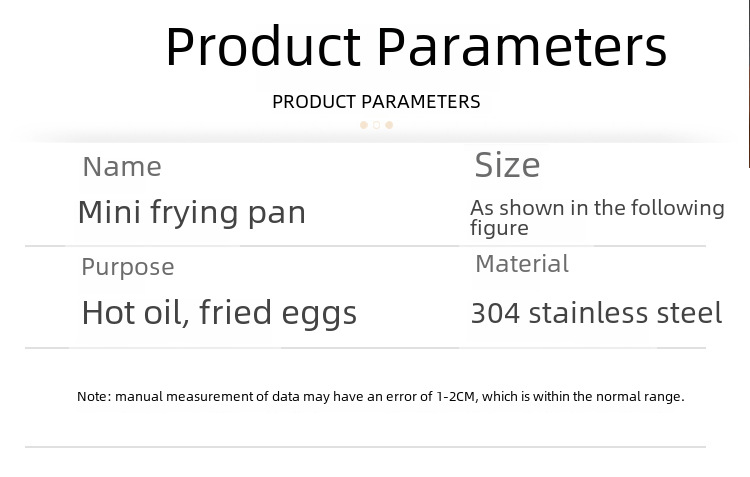Click the "Size" field label
The width and height of the screenshot is (750, 477).
[x=507, y=165]
